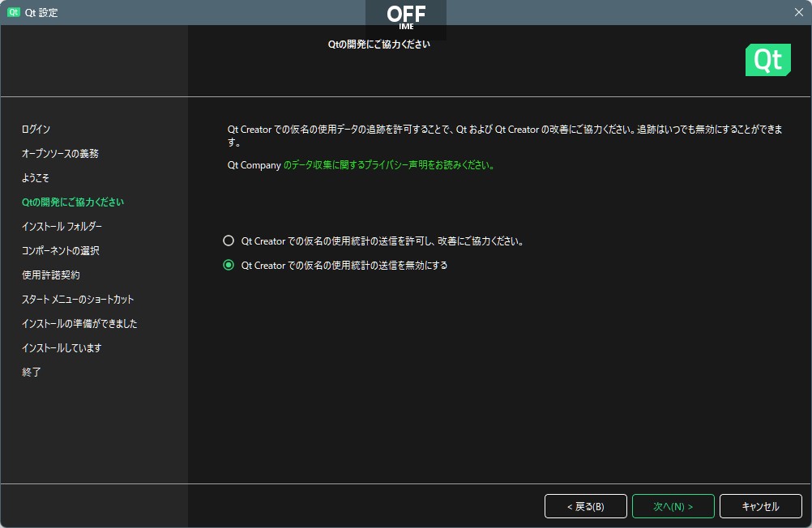Select the highlighted Qtの開発にご協力ください sidebar step
The width and height of the screenshot is (812, 528).
pos(73,202)
